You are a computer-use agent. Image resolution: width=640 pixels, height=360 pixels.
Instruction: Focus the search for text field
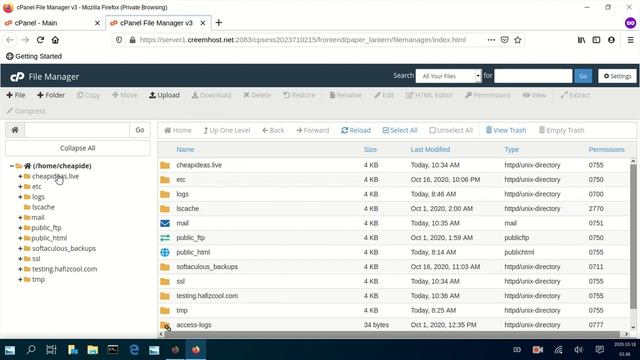pos(533,76)
